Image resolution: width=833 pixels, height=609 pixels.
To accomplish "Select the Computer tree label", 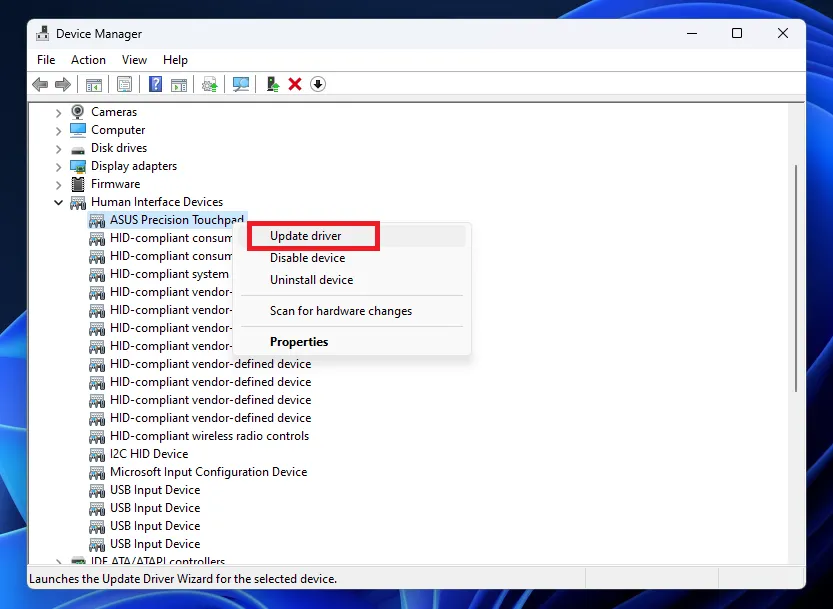I will [118, 130].
